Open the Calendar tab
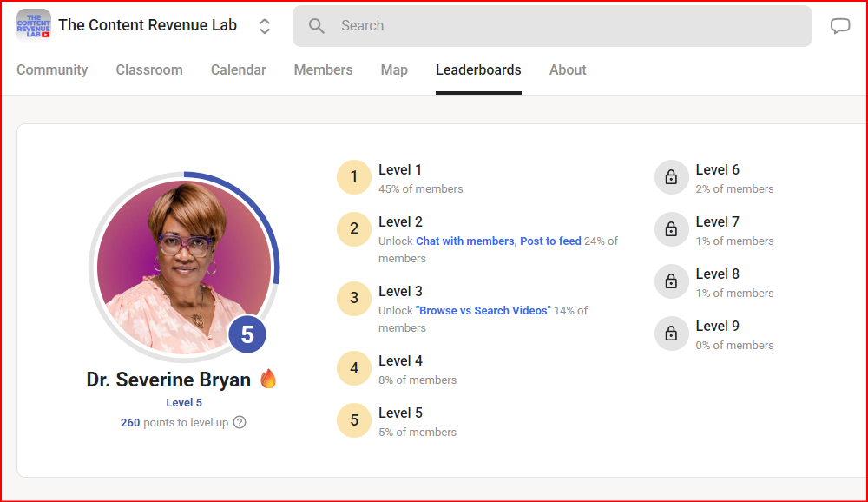 [238, 70]
